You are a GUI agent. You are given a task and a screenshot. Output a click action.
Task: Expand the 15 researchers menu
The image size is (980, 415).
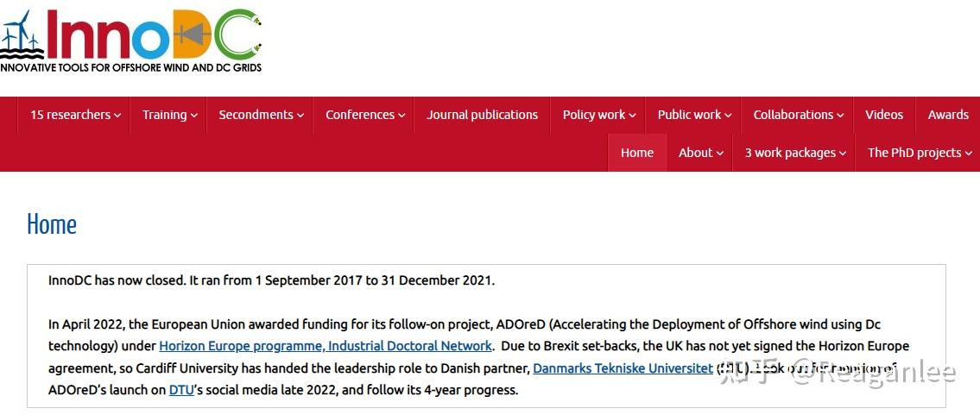click(x=75, y=115)
